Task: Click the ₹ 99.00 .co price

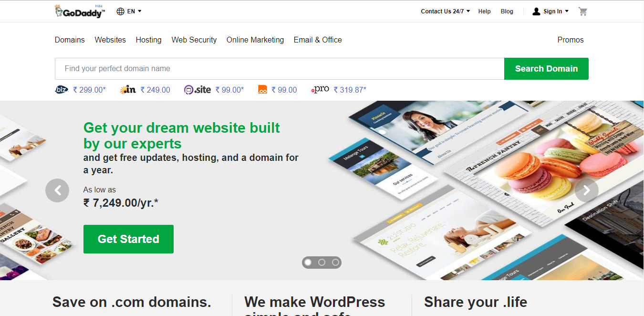Action: [x=284, y=90]
